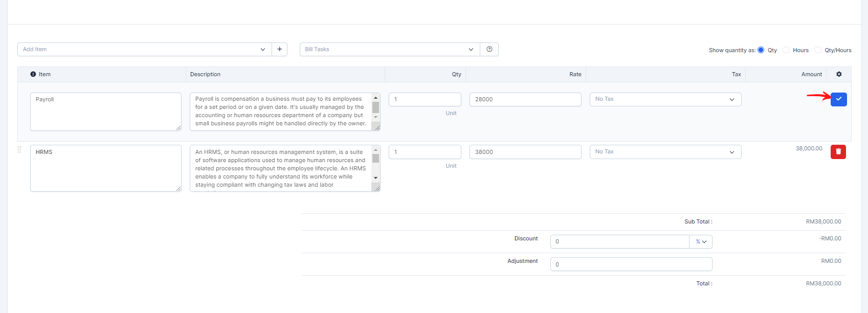Expand the Bill Tasks dropdown
This screenshot has width=868, height=313.
click(x=389, y=50)
